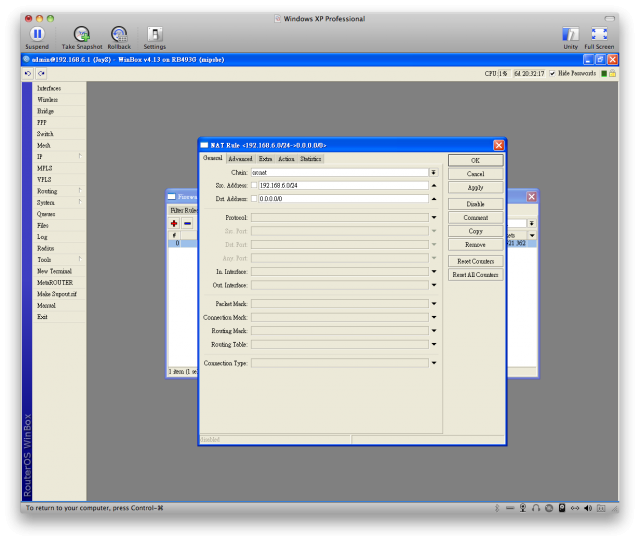Open the Routing submenu

(59, 191)
